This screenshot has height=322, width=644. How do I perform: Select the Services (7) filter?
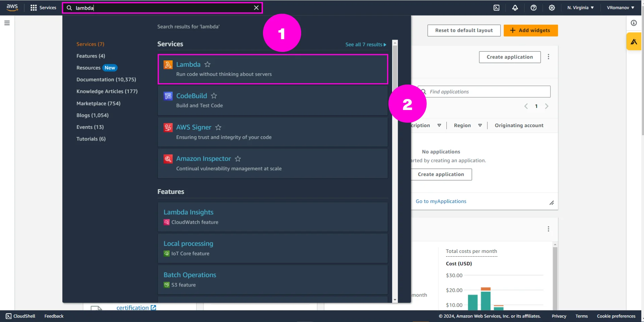(90, 44)
